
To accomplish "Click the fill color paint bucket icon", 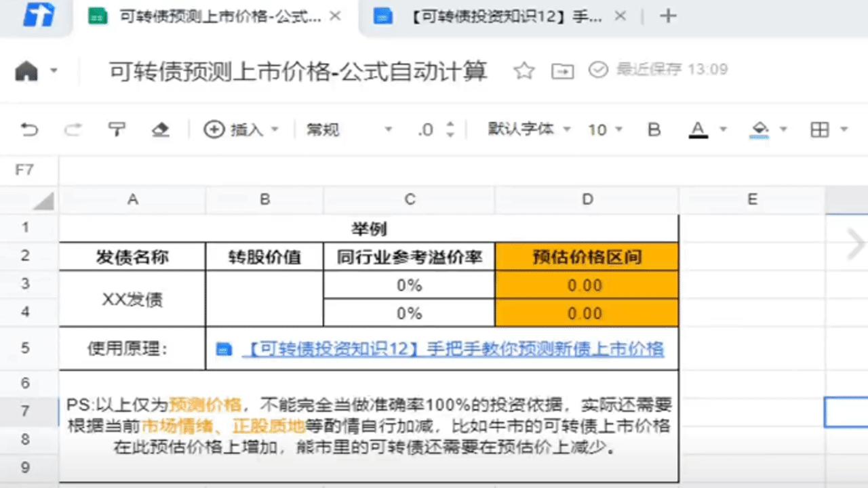I will (759, 129).
